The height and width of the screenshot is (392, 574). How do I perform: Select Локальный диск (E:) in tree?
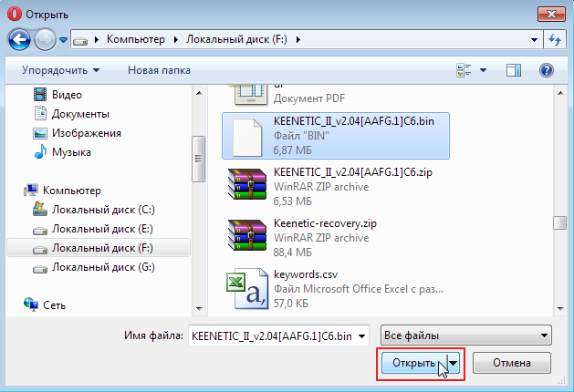102,229
